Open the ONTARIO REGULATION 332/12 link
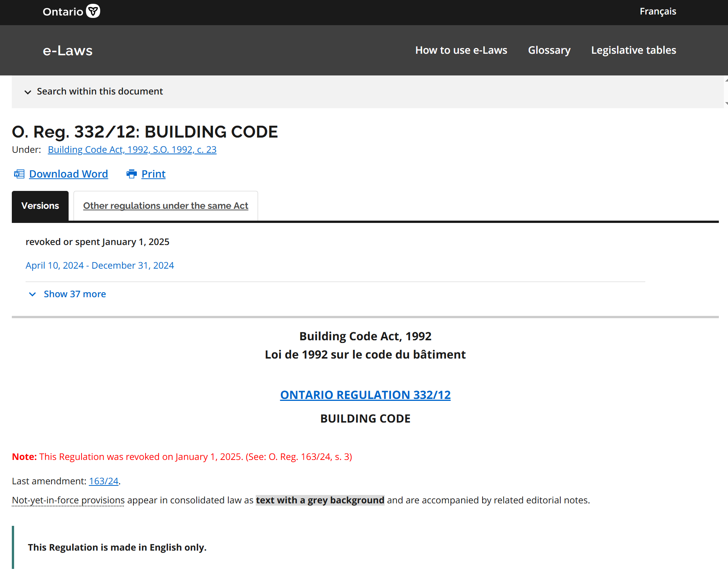 (365, 395)
